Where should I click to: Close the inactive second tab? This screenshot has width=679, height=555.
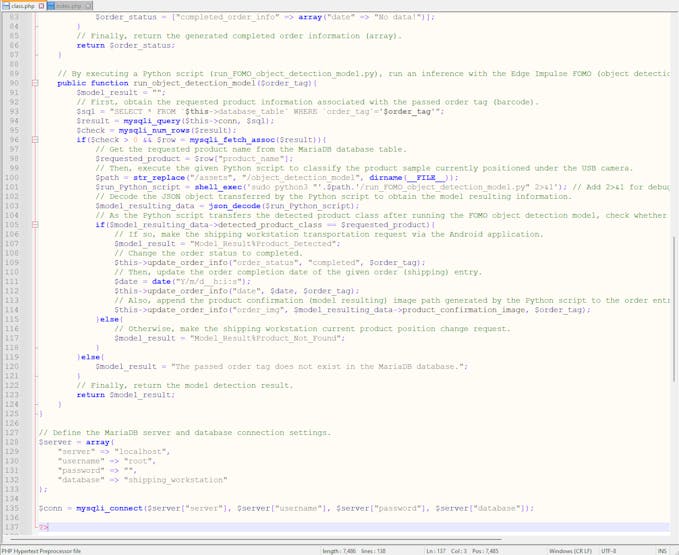89,6
